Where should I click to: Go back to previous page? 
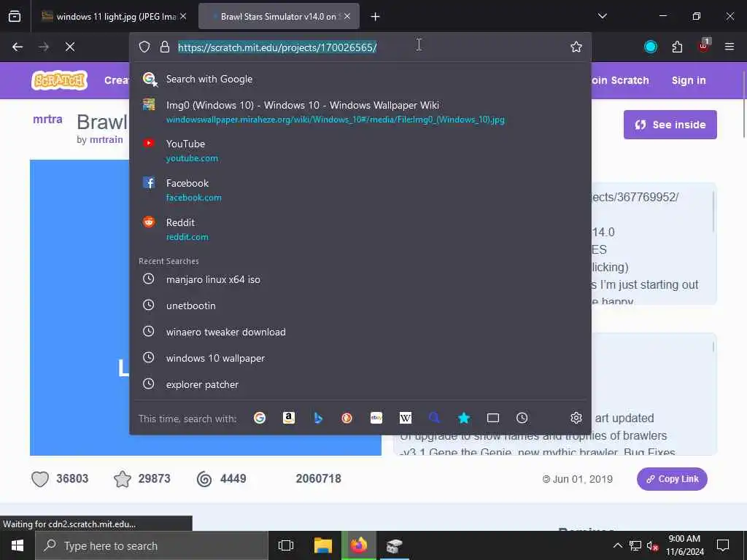coord(18,47)
